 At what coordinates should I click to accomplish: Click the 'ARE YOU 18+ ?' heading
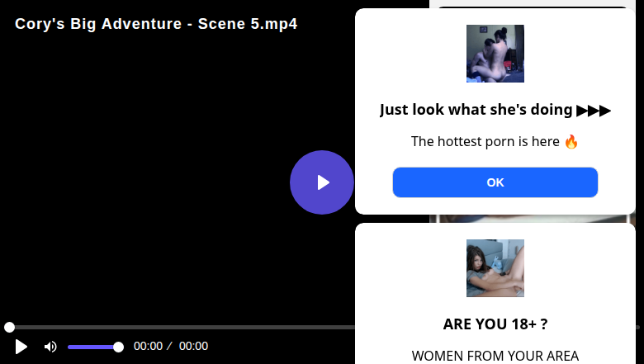tap(495, 324)
